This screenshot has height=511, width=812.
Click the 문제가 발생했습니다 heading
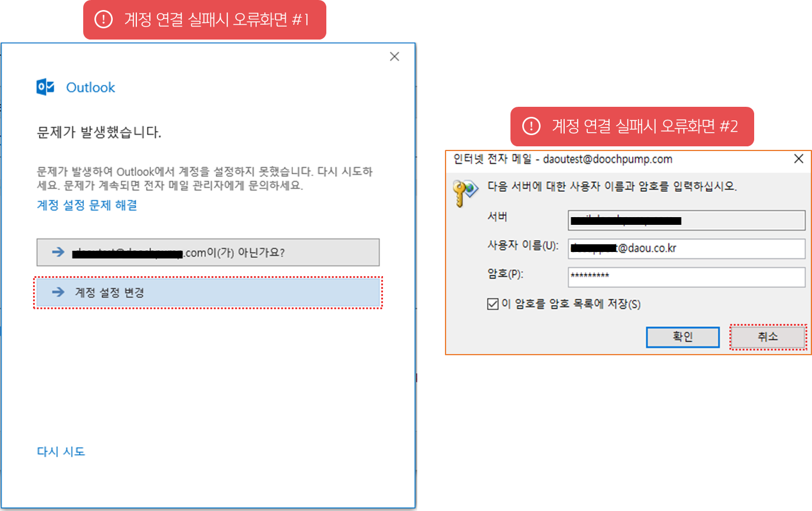99,132
